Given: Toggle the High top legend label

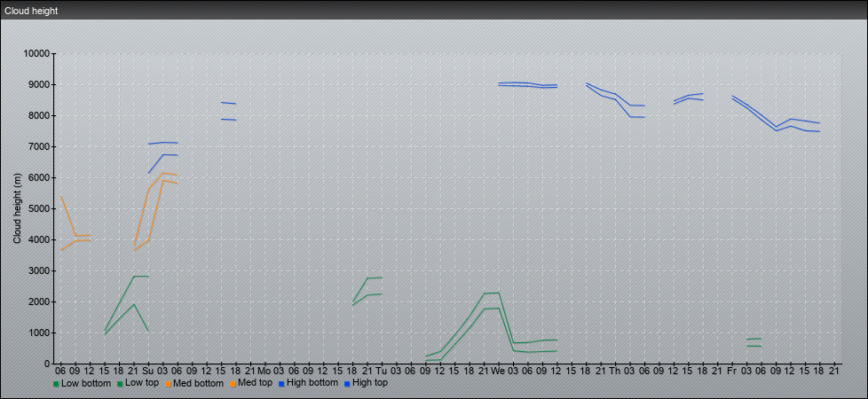Looking at the screenshot, I should pyautogui.click(x=370, y=382).
